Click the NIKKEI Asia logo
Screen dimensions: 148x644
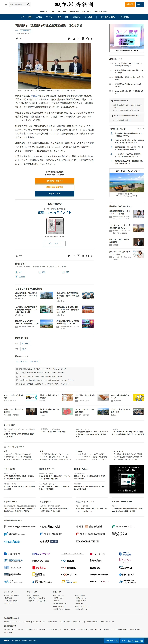pos(12,541)
